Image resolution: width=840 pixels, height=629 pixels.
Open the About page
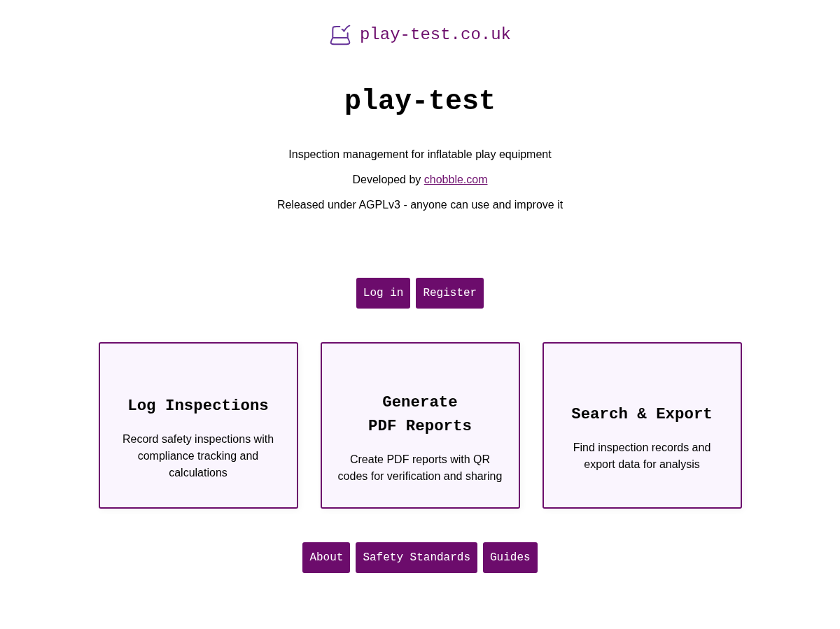coord(326,557)
